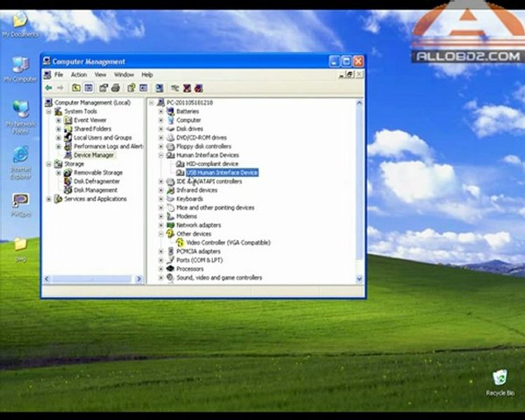Image resolution: width=525 pixels, height=420 pixels.
Task: Click the Help toolbar icon
Action: point(131,88)
